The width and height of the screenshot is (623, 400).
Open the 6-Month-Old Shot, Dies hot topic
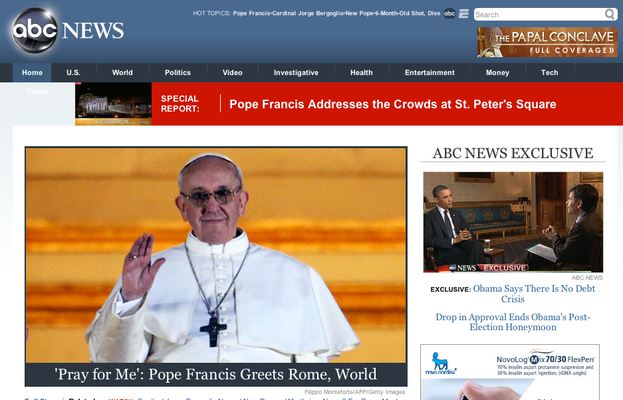(408, 14)
